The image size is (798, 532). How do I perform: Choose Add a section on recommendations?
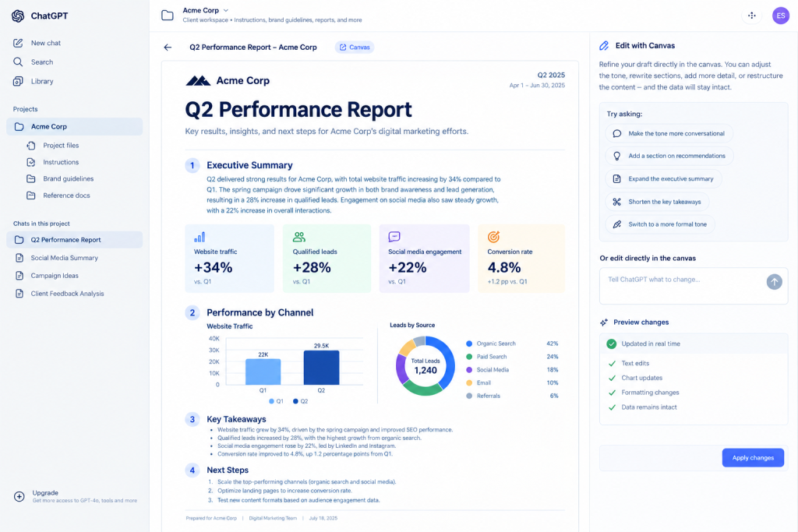[669, 156]
